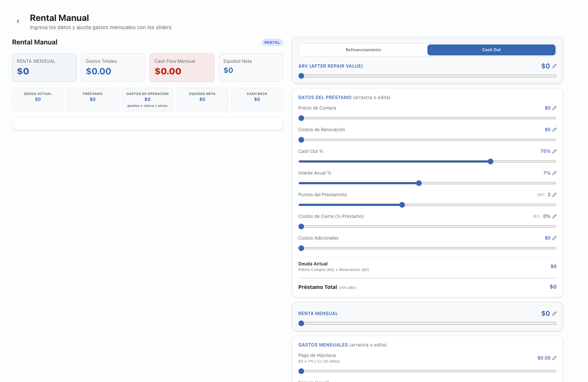Click pencil icon next to Precio de Compra
588x382 pixels.
tap(554, 108)
